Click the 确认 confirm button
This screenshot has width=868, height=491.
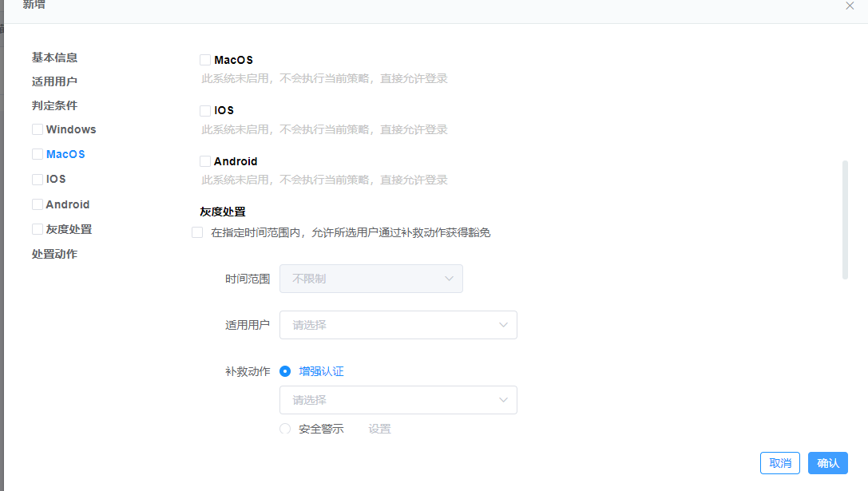[x=827, y=463]
